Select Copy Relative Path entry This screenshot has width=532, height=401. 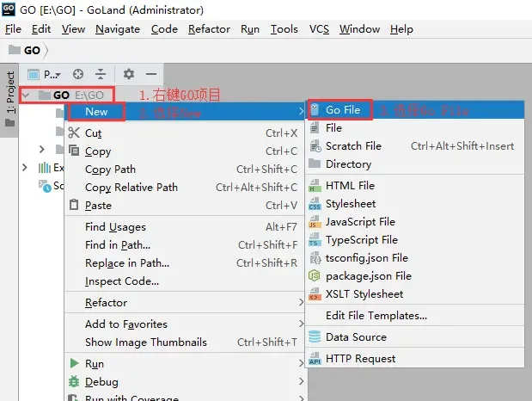click(x=183, y=188)
